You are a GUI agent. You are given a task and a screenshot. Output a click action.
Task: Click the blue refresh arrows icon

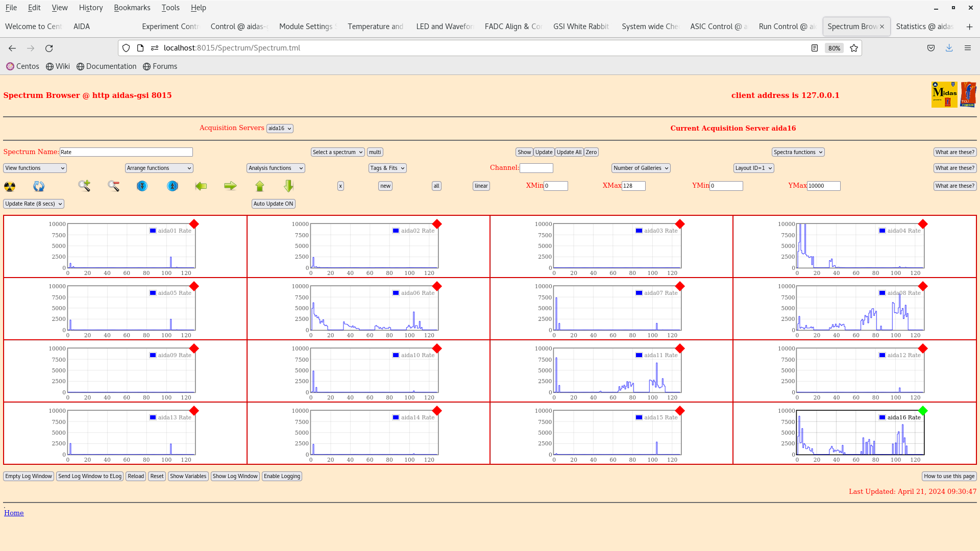(39, 187)
